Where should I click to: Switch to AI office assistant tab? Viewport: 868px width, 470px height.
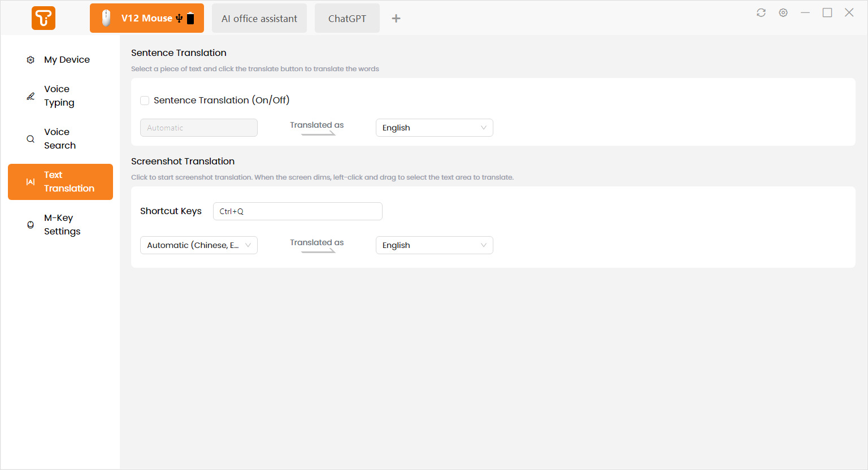pyautogui.click(x=259, y=19)
